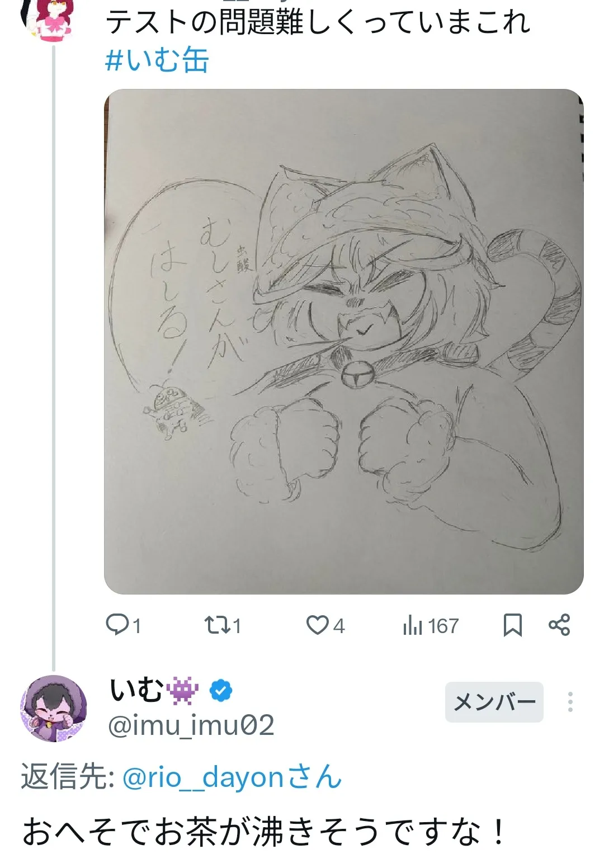Tap the @imu_imu02 handle
The image size is (604, 868).
click(191, 726)
